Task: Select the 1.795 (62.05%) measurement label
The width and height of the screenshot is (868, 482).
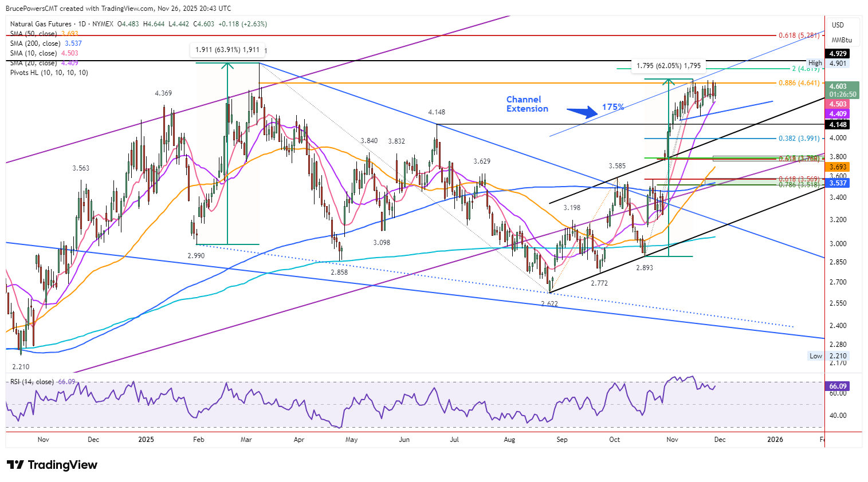Action: (x=668, y=66)
